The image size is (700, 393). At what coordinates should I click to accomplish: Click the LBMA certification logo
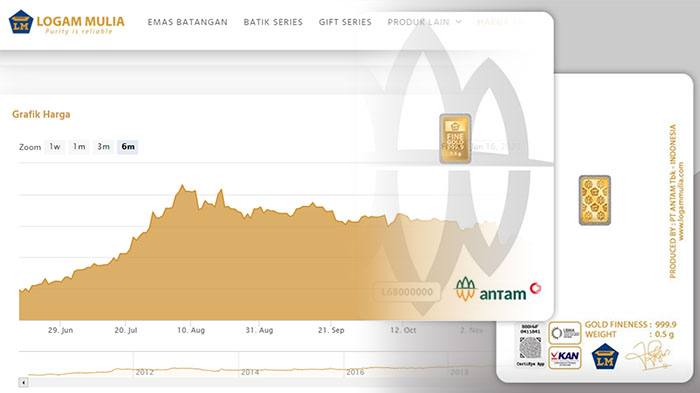tap(565, 333)
